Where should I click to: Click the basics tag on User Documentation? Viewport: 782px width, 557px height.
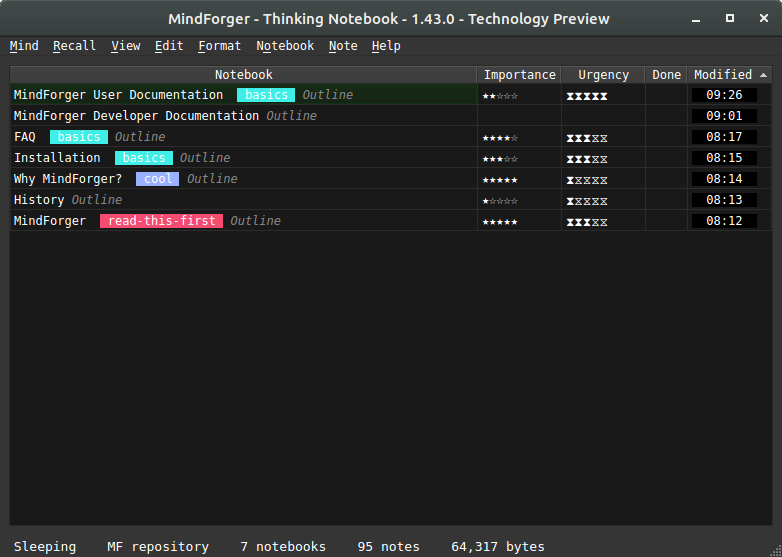266,95
